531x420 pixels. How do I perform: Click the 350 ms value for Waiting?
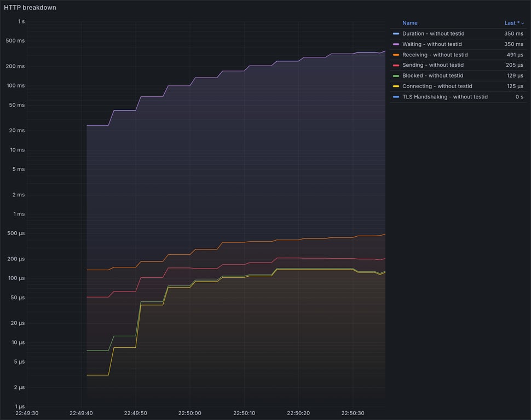(513, 44)
